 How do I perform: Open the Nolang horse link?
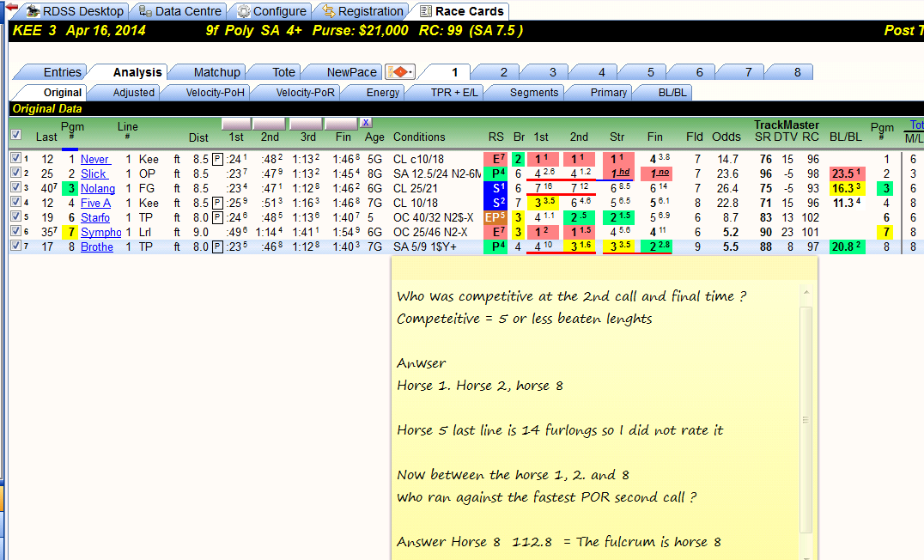click(x=98, y=189)
